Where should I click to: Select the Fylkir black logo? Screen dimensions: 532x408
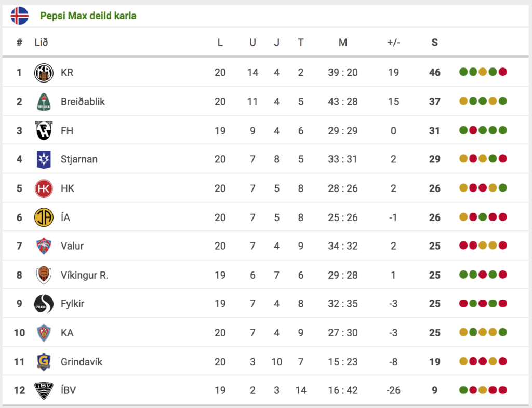coord(44,304)
